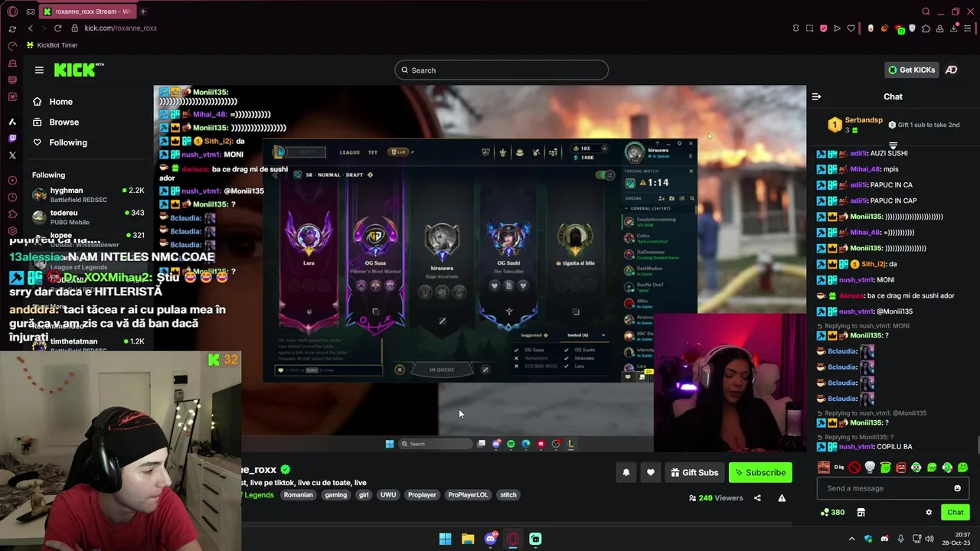Screen dimensions: 980x551
Task: Click the Pocket extension icon
Action: (823, 28)
